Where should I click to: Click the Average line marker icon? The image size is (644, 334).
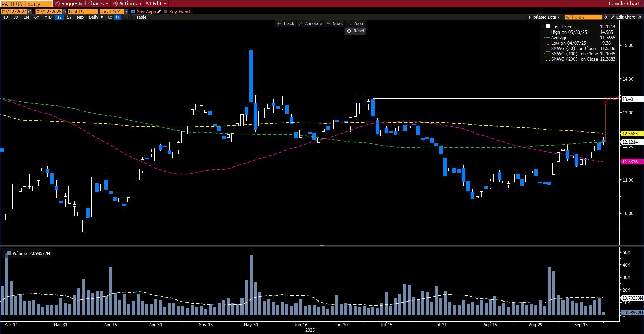(x=548, y=38)
